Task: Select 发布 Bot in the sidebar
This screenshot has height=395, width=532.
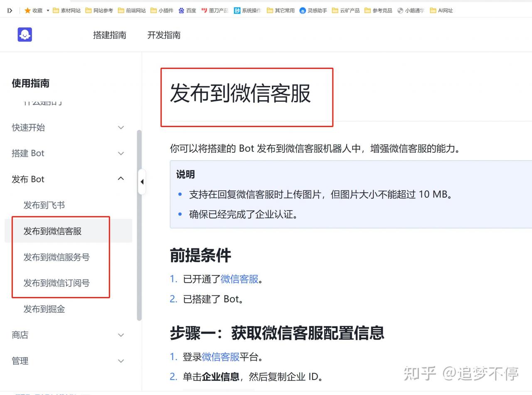Action: click(28, 179)
